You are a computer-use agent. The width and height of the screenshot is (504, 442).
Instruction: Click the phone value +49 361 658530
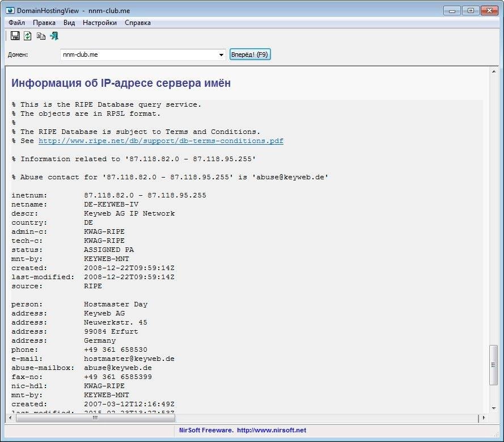pos(116,350)
